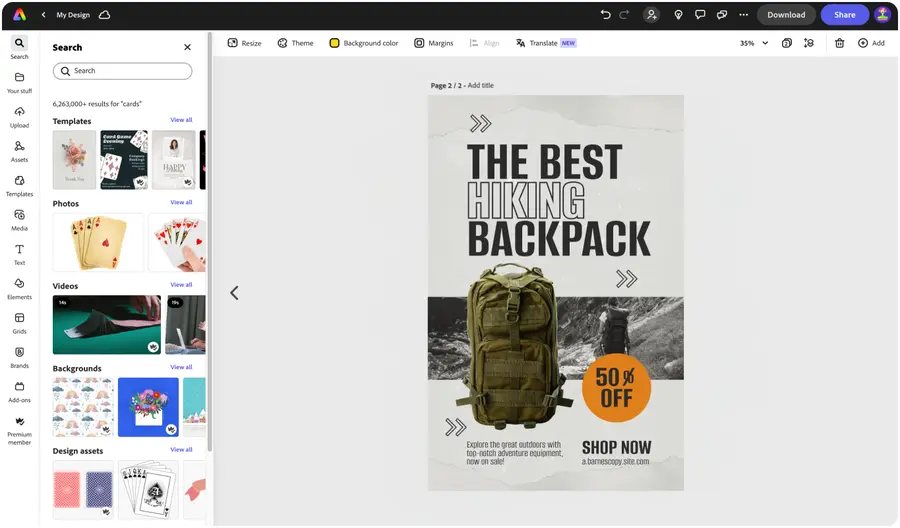Open the Media panel in sidebar
This screenshot has width=900, height=528.
19,220
